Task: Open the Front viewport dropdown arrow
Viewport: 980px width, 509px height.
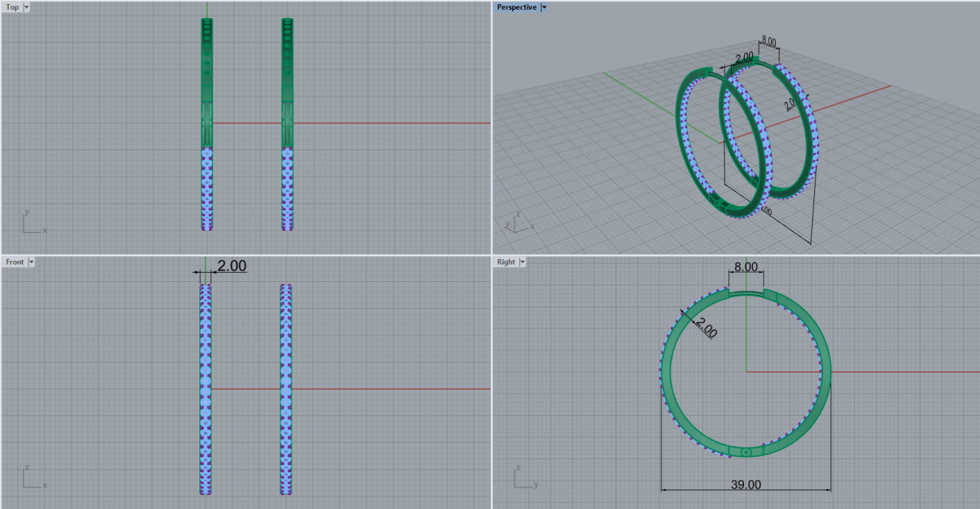Action: point(31,262)
